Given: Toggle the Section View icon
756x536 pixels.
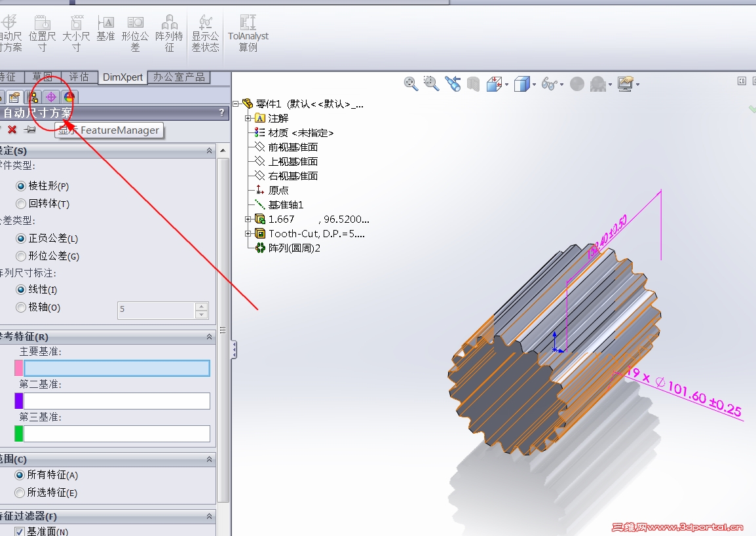Looking at the screenshot, I should (x=474, y=85).
